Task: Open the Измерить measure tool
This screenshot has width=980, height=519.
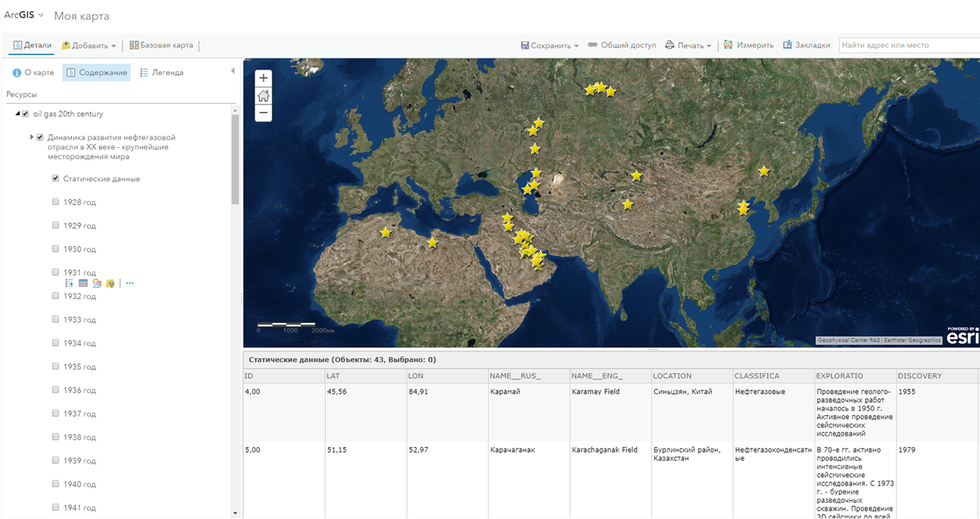Action: click(748, 46)
